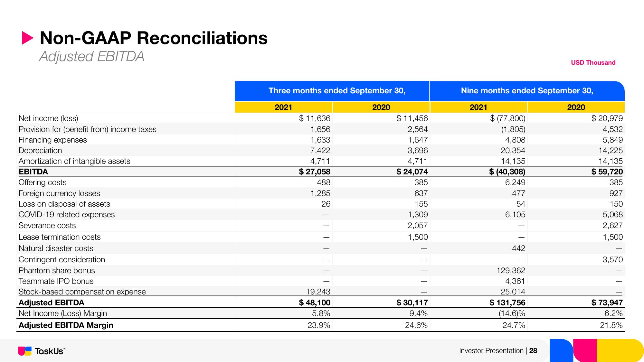This screenshot has width=644, height=362.
Task: Click offering costs value '6,249'
Action: [x=515, y=182]
